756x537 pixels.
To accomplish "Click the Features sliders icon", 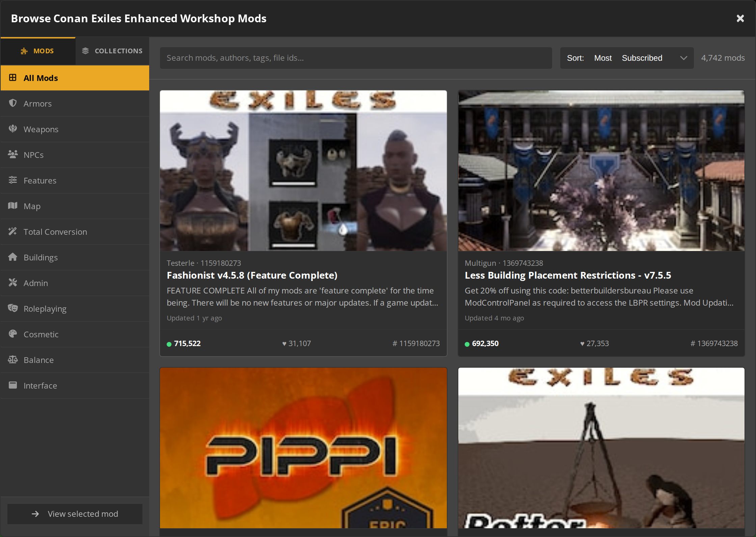I will [13, 180].
